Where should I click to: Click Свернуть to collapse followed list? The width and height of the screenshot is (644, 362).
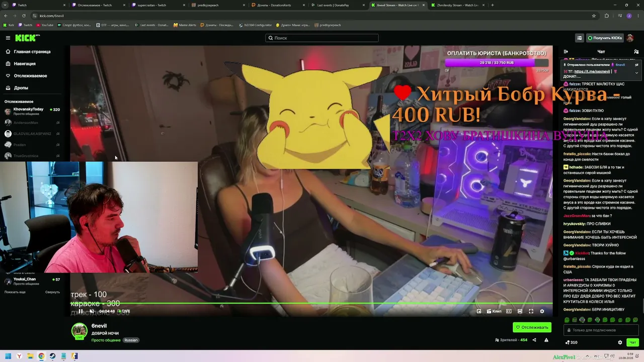click(x=52, y=292)
